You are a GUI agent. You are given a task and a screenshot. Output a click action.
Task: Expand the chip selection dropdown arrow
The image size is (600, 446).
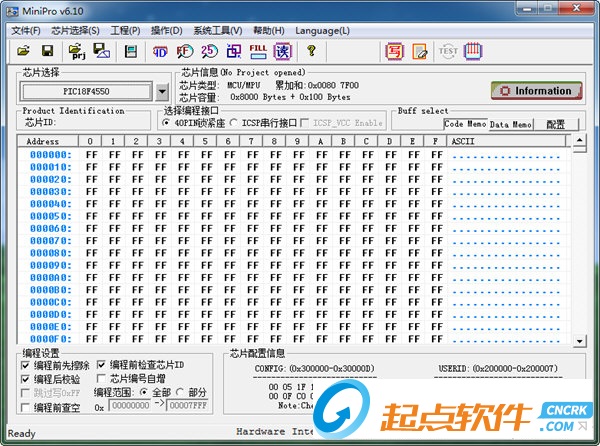pyautogui.click(x=162, y=91)
